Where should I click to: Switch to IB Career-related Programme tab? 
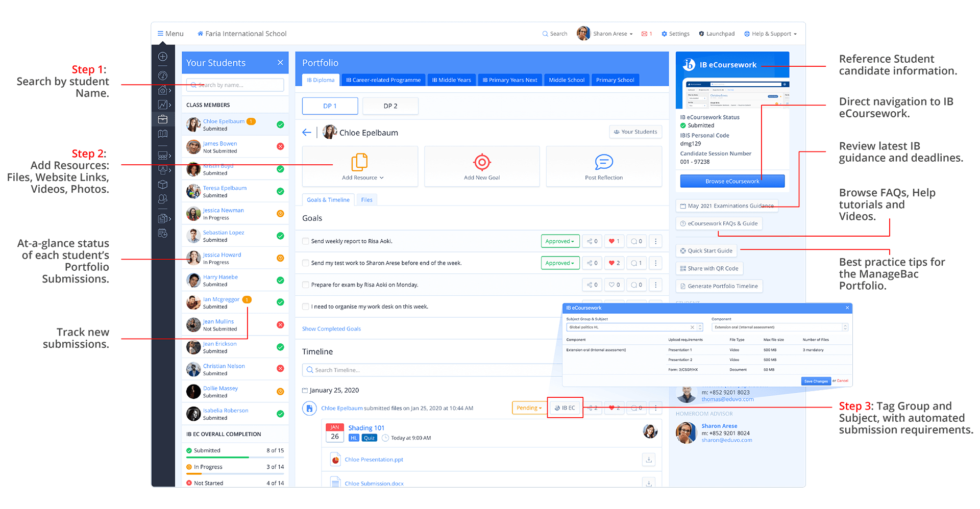[383, 80]
